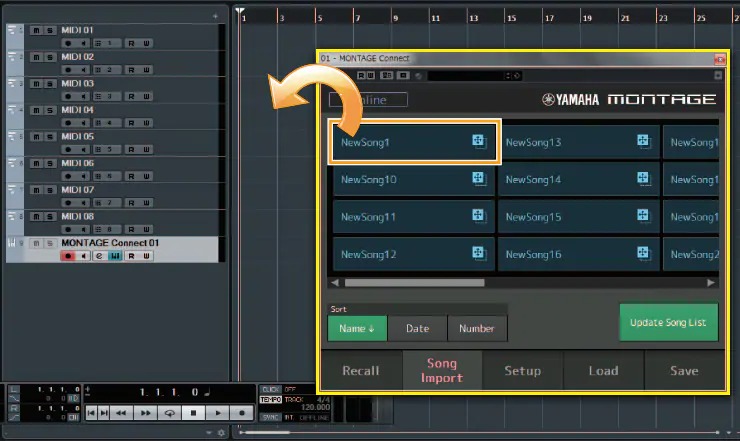Click the Add Track plus icon
Image resolution: width=740 pixels, height=441 pixels.
point(215,16)
